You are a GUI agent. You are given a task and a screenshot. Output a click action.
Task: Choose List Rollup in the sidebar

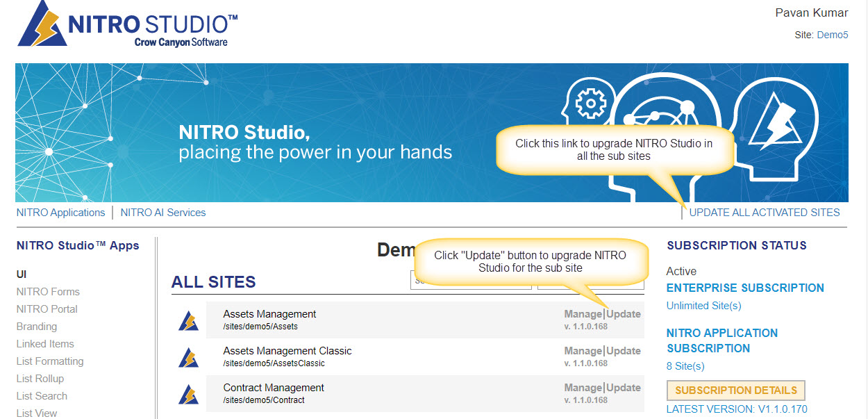click(x=40, y=379)
